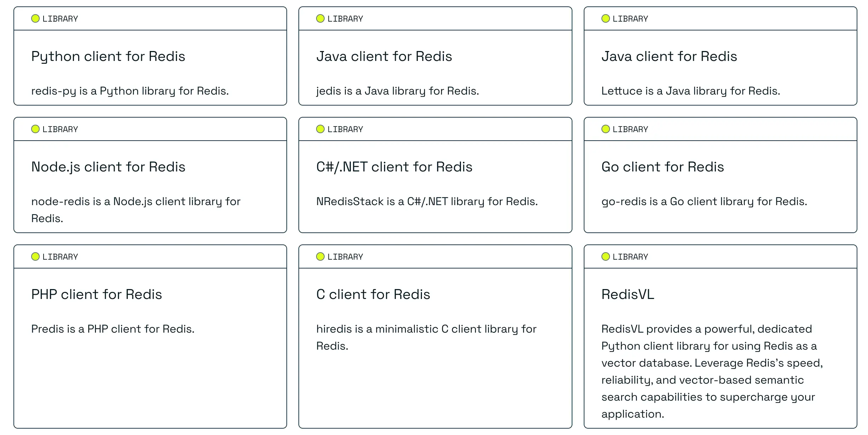868x435 pixels.
Task: Open PHP client for Redis heading
Action: pos(96,295)
